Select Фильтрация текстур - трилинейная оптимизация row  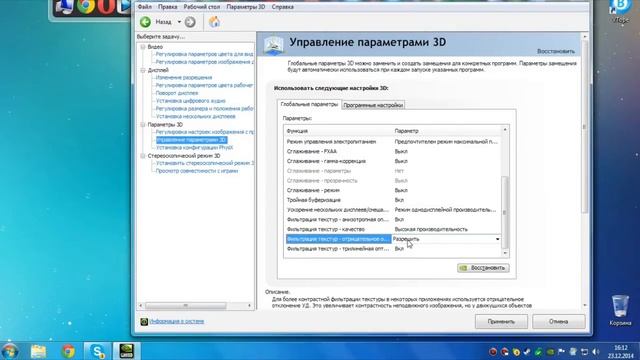tap(392, 249)
